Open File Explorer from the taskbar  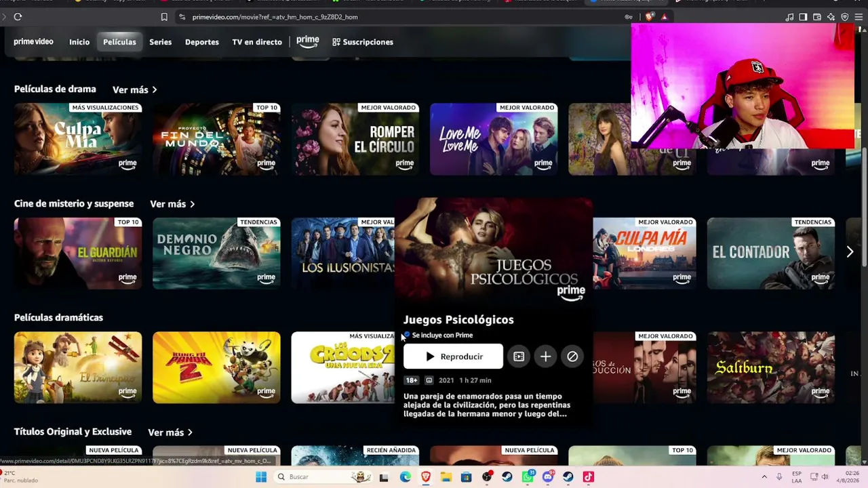pyautogui.click(x=446, y=477)
